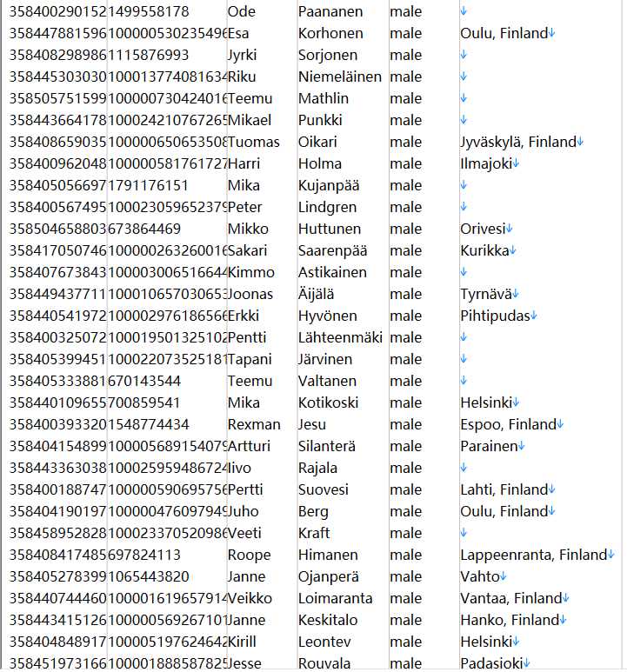Click the surname "Lähteenmäki"
Screen dimensions: 627x672
click(340, 337)
